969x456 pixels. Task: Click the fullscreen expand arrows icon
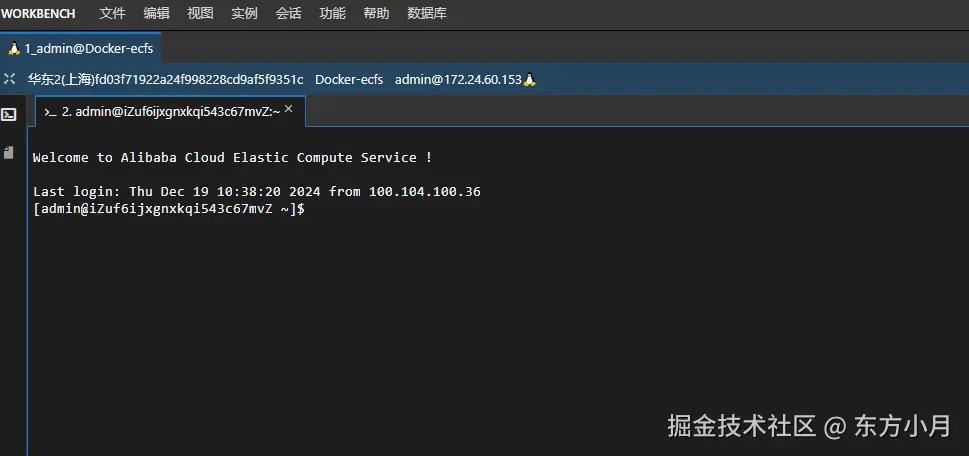[10, 79]
